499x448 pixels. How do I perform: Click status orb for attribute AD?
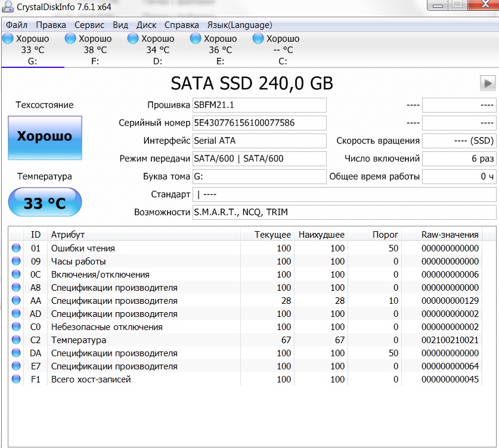coord(16,313)
